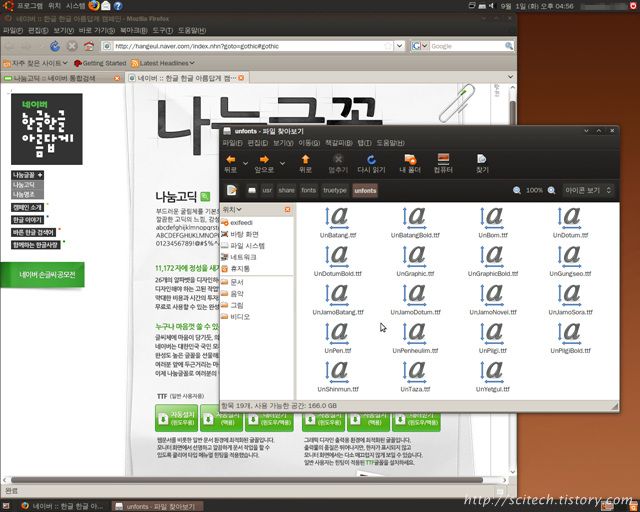Launch Firefox from the top panel icon
Screen dimensions: 640x512
94,5
